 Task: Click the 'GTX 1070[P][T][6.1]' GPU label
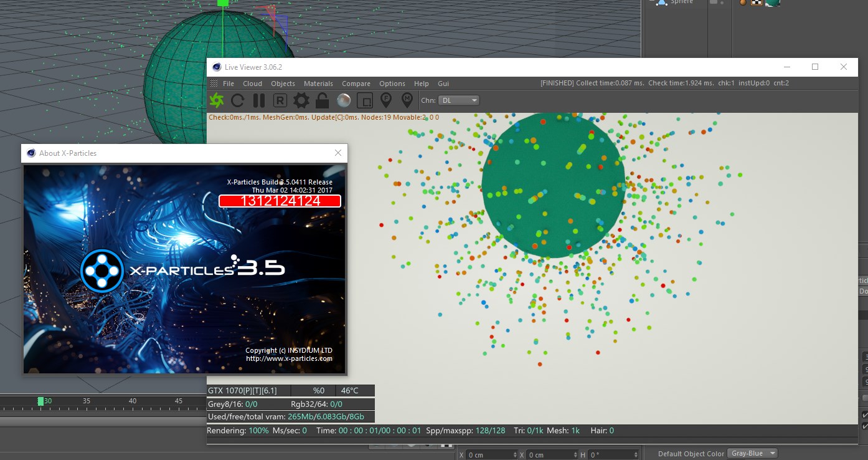click(243, 391)
